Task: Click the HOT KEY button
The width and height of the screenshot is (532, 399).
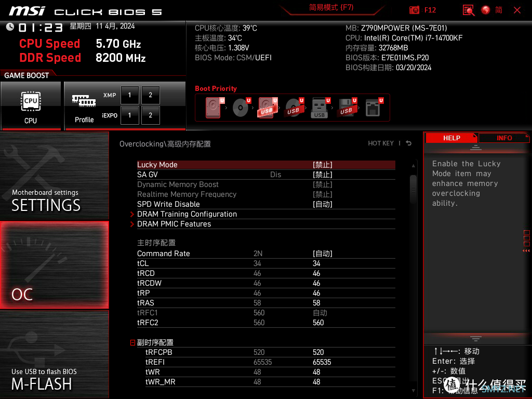Action: pos(381,143)
